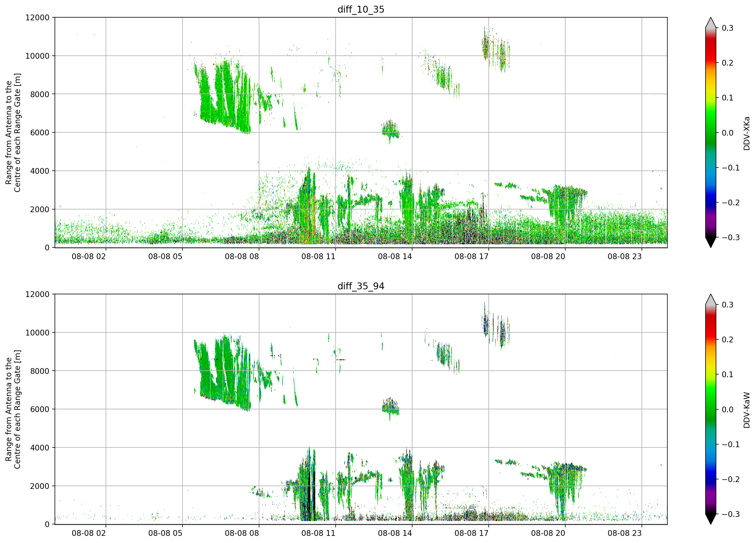Click the 0.2 tick on DDV-XKa colorbar
The height and width of the screenshot is (543, 756).
[x=727, y=63]
